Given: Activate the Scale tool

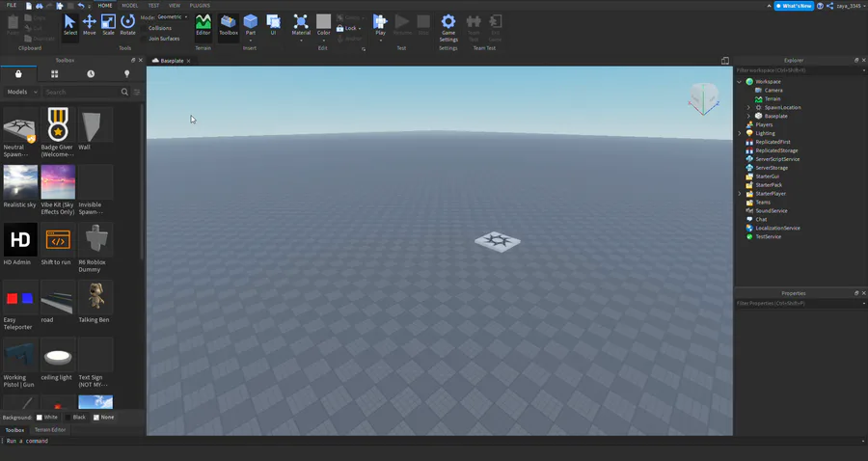Looking at the screenshot, I should [108, 25].
